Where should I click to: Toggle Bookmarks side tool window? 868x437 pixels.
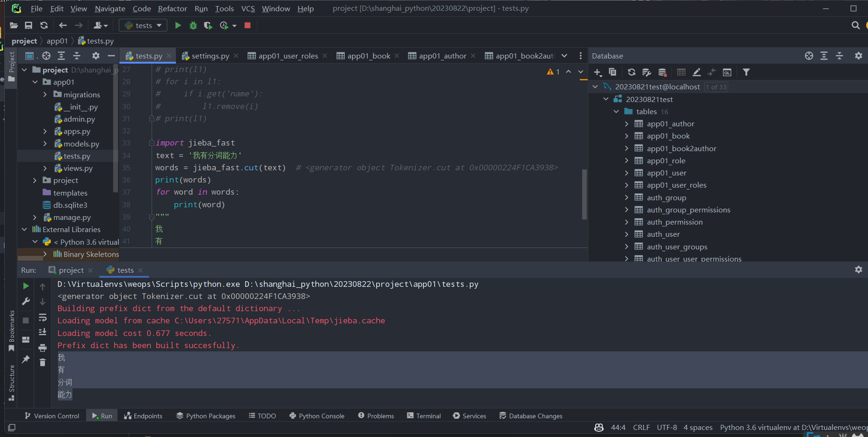pos(12,330)
